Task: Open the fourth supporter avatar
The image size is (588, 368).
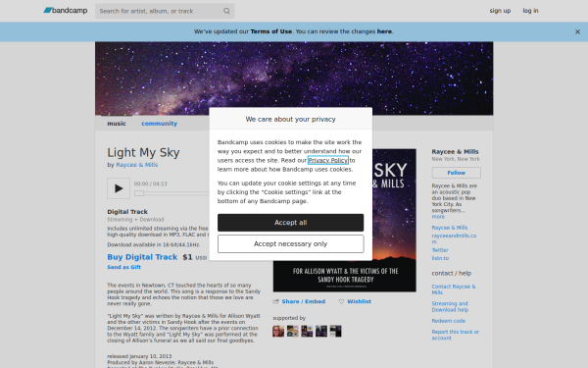Action: 321,332
